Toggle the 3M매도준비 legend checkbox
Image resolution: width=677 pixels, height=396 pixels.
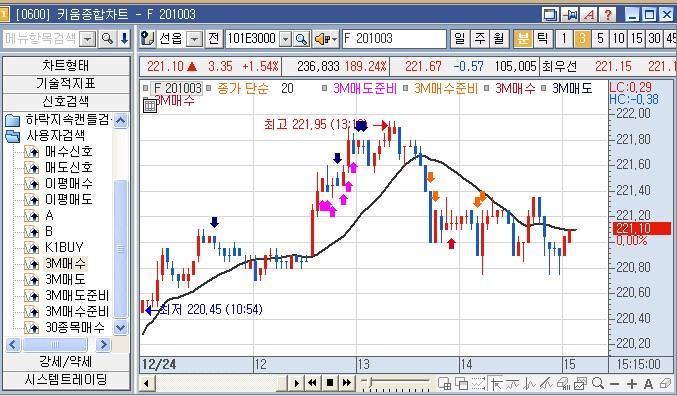(x=324, y=89)
